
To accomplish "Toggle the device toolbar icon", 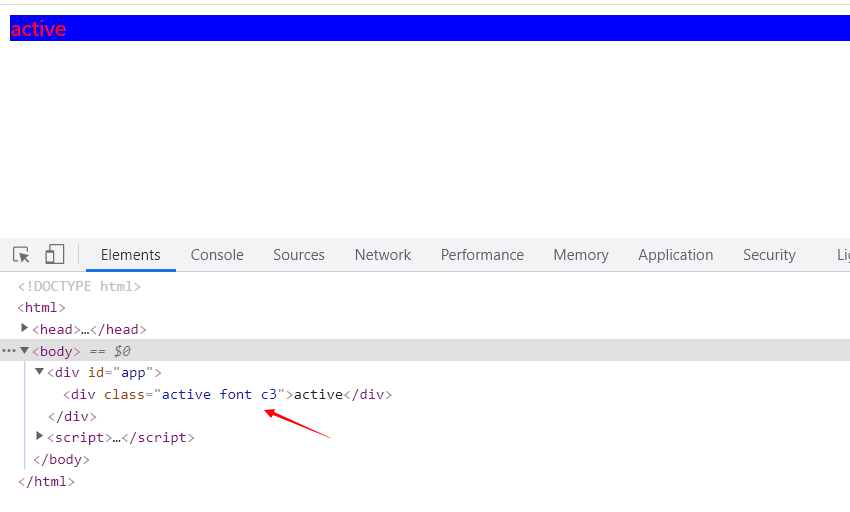I will (54, 254).
